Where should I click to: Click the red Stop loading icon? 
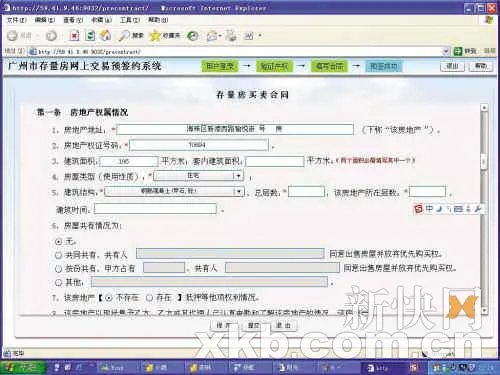[74, 36]
